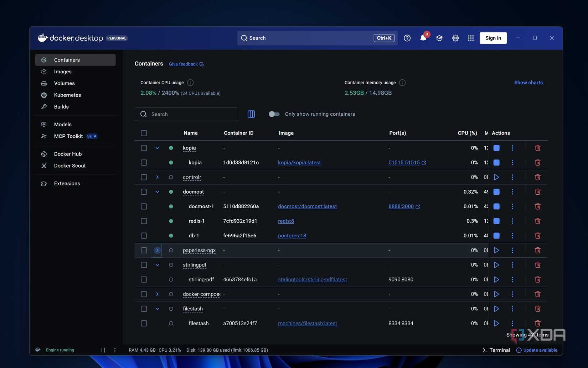
Task: Toggle Only show running containers
Action: coord(274,114)
